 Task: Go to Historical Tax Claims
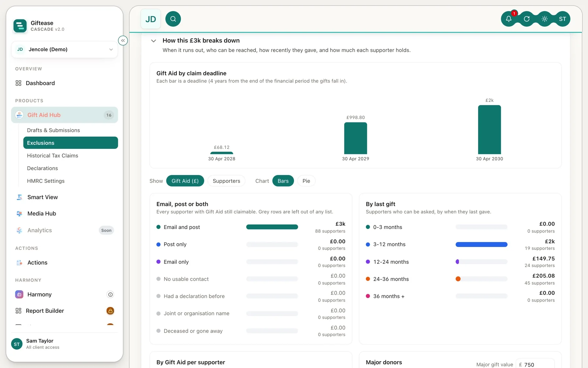53,156
